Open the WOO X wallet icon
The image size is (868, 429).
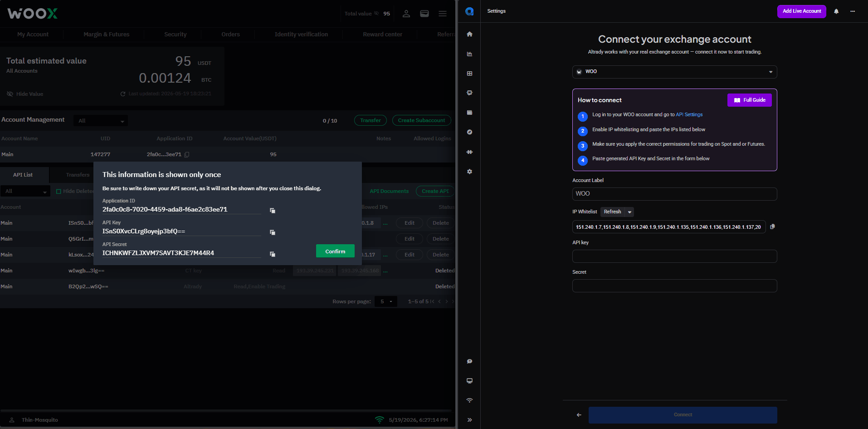[x=424, y=14]
